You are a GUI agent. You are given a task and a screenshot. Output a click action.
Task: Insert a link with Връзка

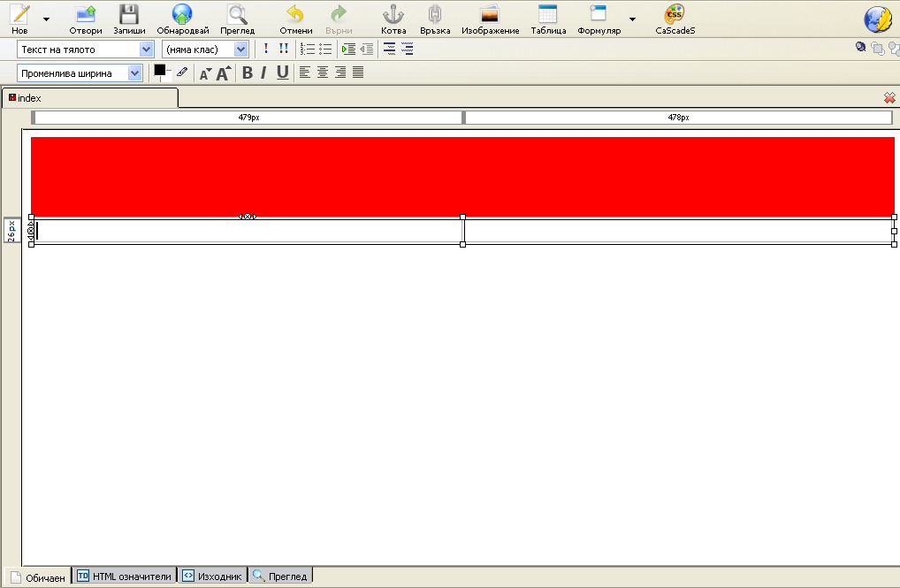pos(434,19)
